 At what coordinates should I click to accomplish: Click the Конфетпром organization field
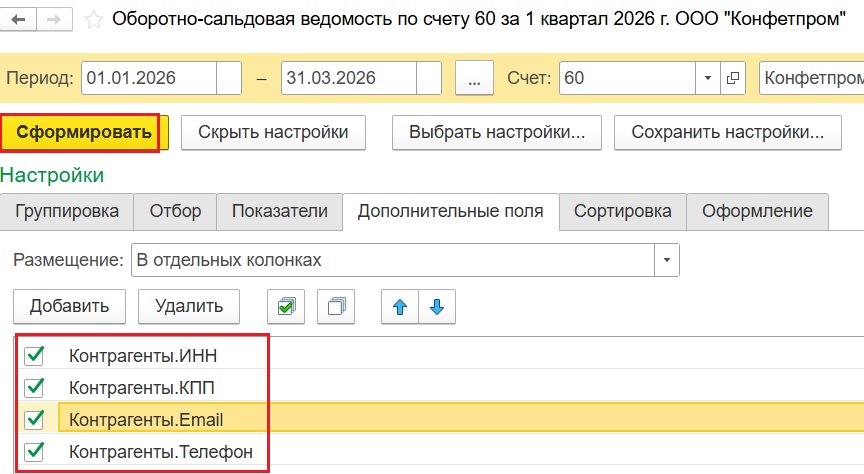[812, 78]
